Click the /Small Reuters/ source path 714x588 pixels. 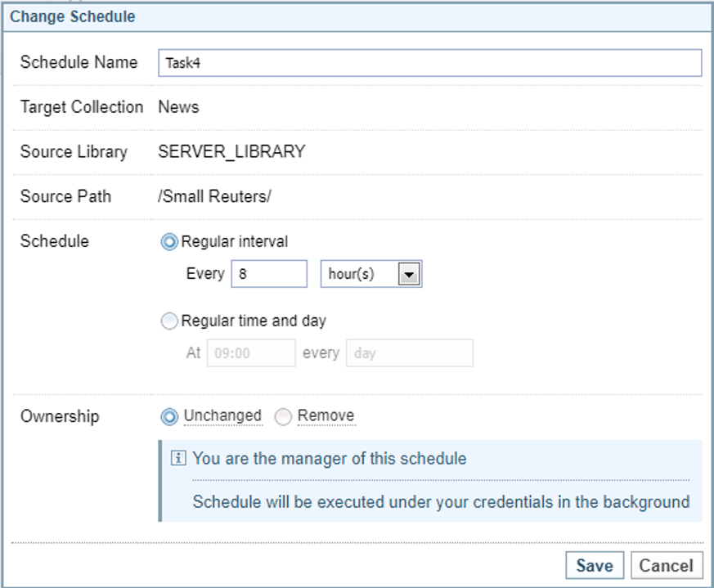[x=214, y=196]
